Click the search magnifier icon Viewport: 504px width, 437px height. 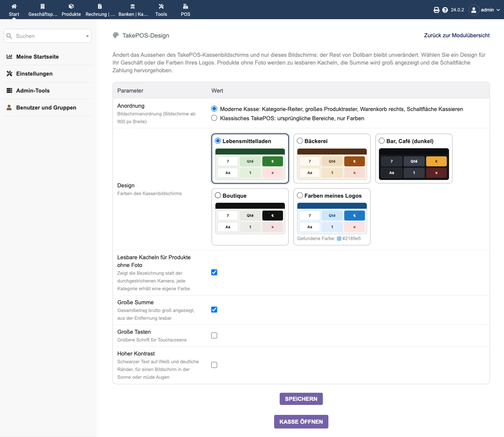[x=9, y=36]
